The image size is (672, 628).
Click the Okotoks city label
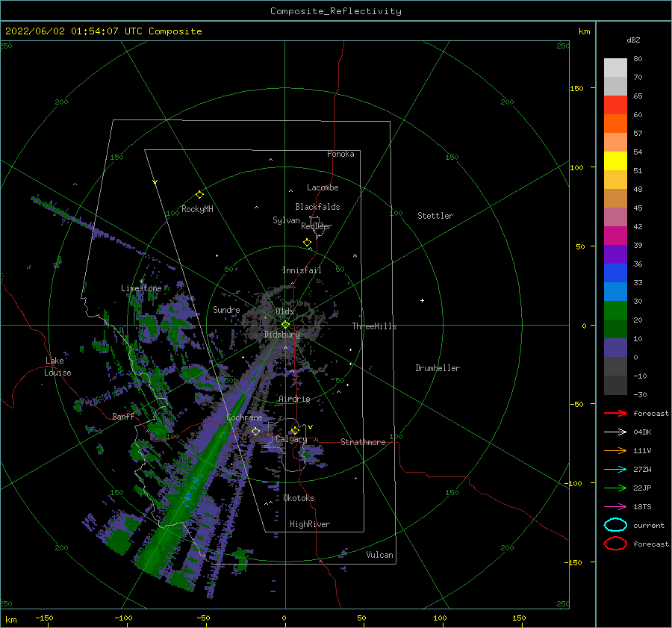299,498
